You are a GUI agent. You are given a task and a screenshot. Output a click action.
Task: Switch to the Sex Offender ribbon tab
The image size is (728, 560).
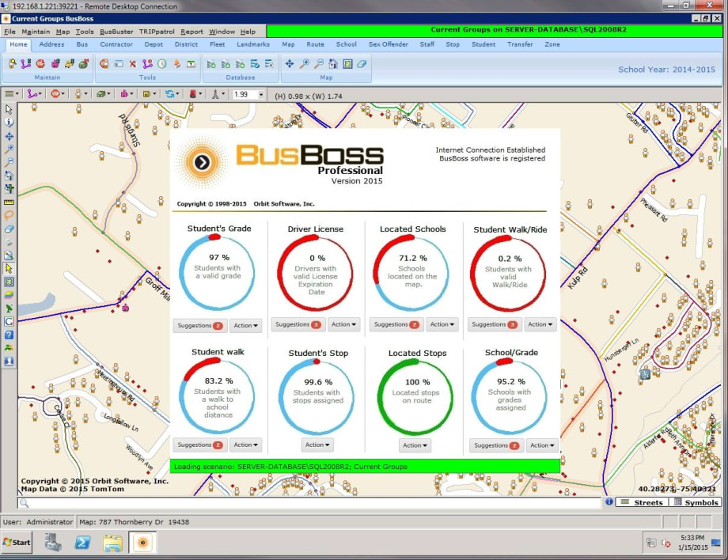[x=388, y=45]
